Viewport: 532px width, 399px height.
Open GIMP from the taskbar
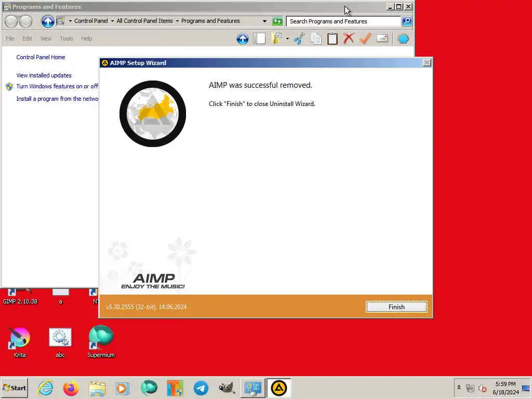[x=227, y=388]
